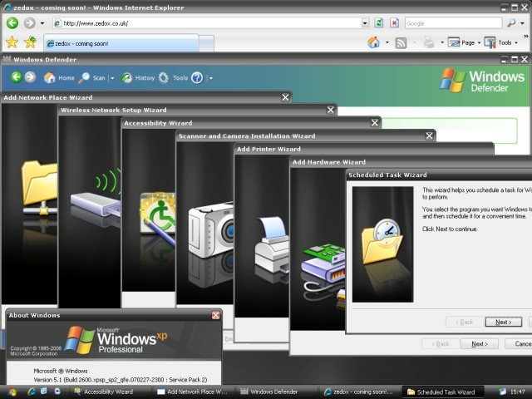Click Back in Add Hardware Wizard

coord(441,343)
